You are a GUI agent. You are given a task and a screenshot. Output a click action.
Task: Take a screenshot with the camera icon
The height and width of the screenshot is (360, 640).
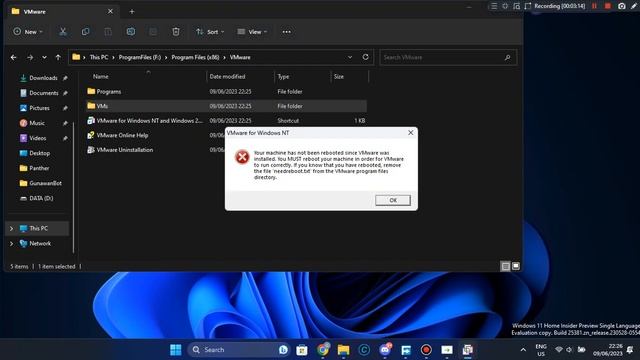coord(622,6)
